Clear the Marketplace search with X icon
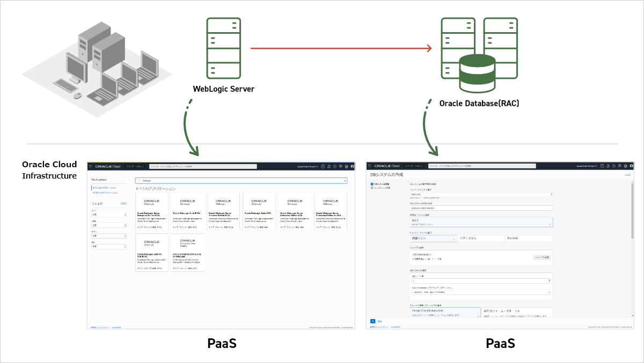The height and width of the screenshot is (363, 644). pyautogui.click(x=345, y=181)
